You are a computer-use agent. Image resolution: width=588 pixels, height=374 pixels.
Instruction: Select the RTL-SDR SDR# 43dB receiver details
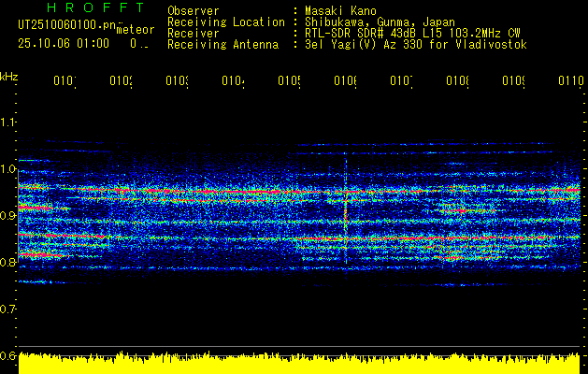(x=412, y=34)
